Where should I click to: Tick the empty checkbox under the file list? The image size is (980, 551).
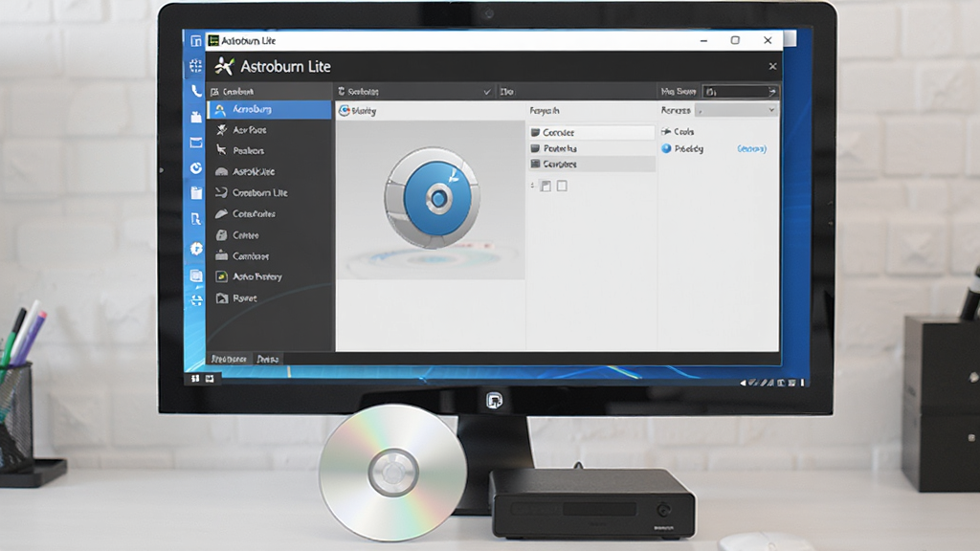click(x=562, y=186)
